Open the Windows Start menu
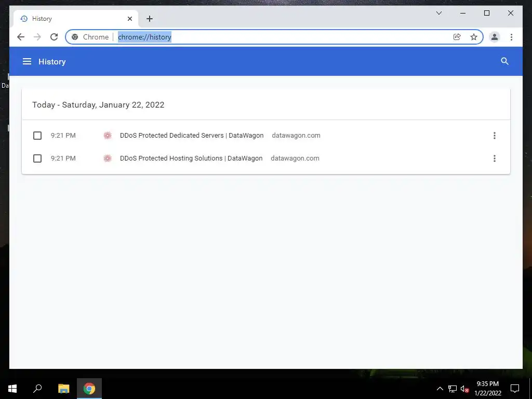The image size is (532, 399). coord(12,389)
